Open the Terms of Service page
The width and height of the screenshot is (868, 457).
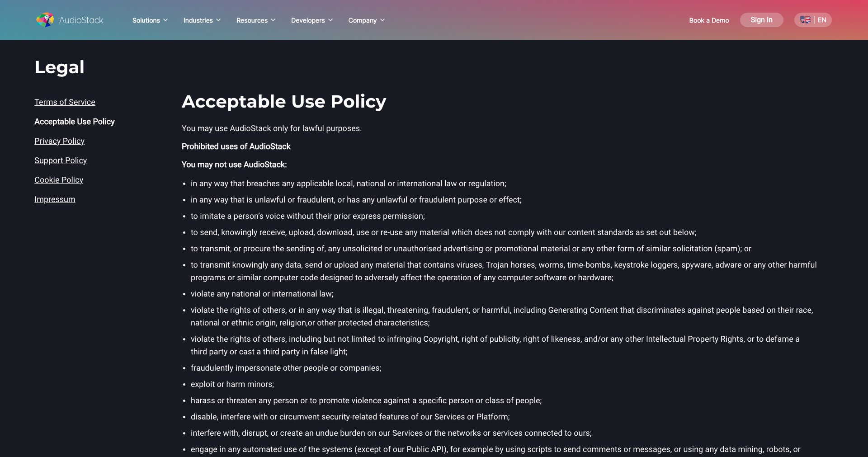coord(65,102)
